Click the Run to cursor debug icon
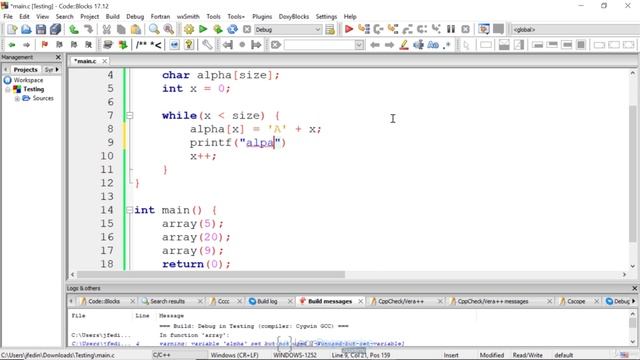 363,29
